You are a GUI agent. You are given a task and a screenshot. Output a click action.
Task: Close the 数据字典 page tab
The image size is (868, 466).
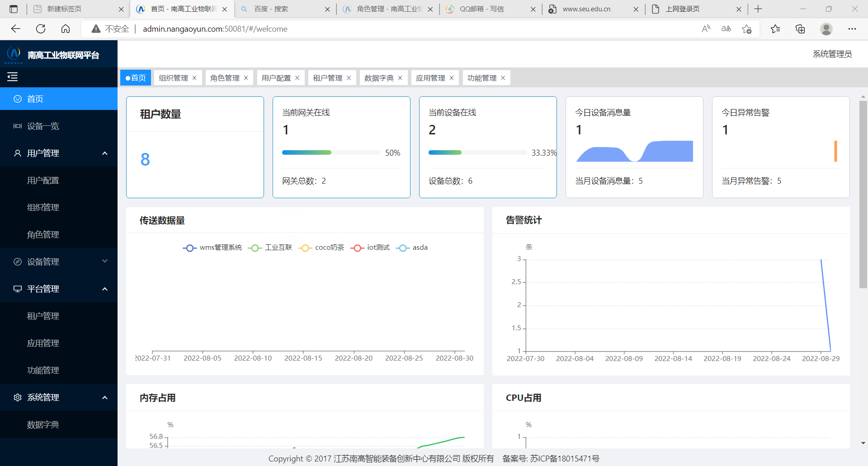(x=400, y=78)
